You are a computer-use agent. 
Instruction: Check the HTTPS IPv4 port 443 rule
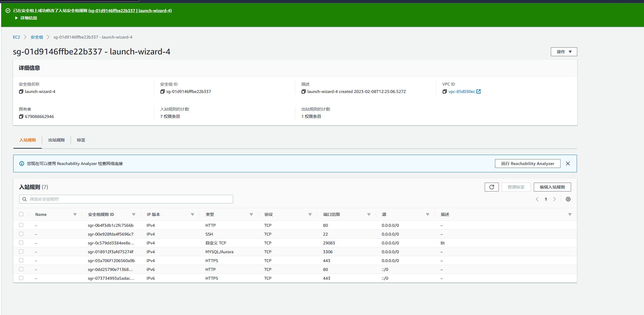point(21,260)
